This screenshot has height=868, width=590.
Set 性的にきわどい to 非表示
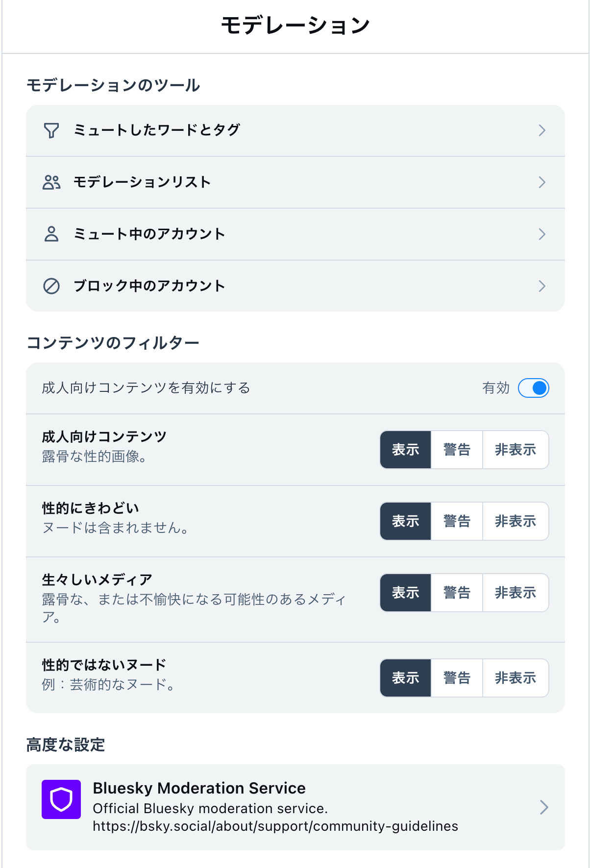coord(515,521)
